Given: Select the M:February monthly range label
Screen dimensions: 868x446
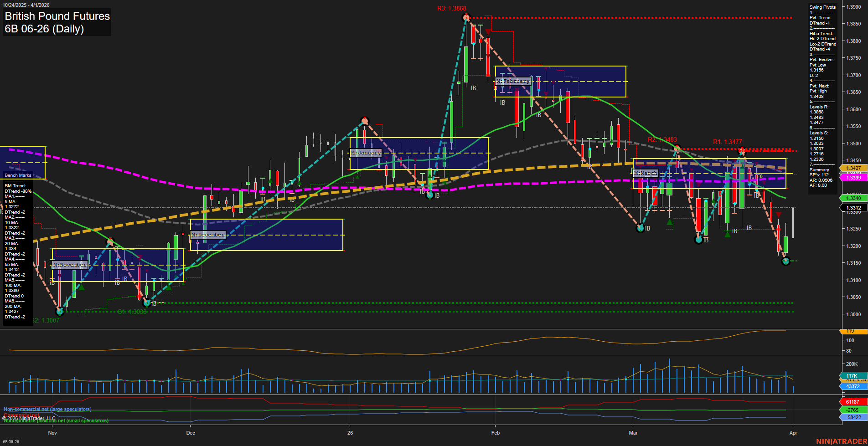Looking at the screenshot, I should (x=514, y=81).
